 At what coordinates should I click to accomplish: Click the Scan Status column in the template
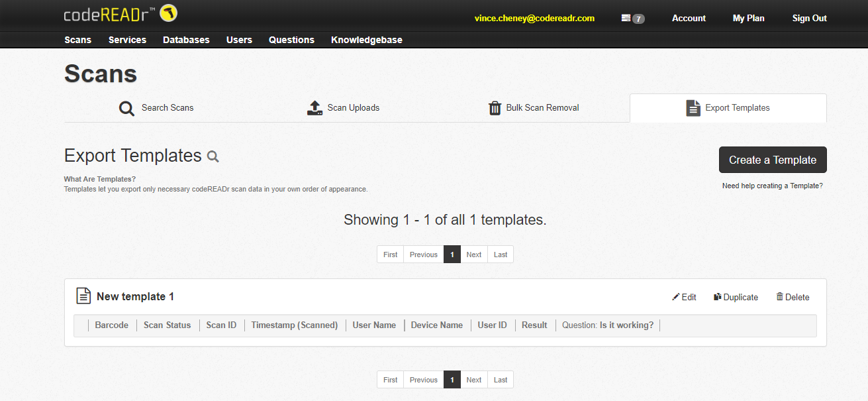[x=168, y=325]
